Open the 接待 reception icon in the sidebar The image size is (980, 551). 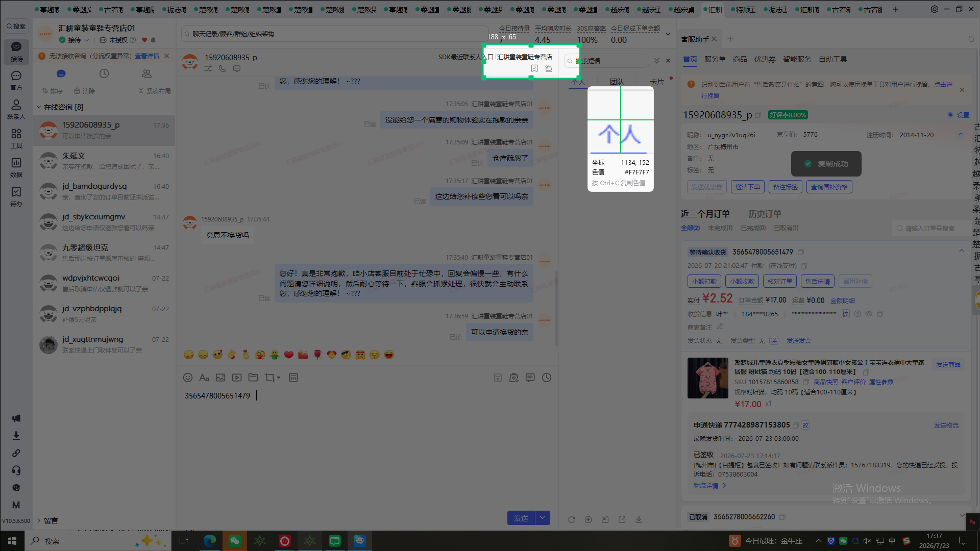point(16,52)
